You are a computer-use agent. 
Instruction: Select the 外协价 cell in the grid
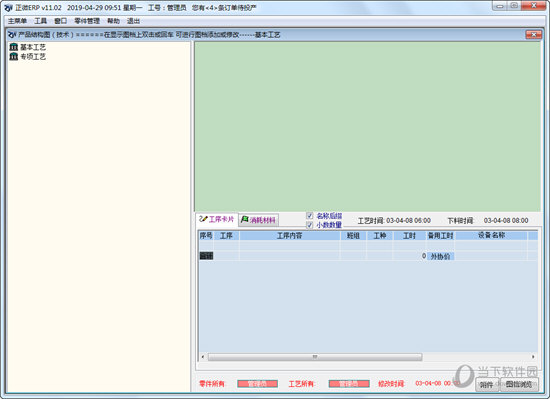pos(441,256)
